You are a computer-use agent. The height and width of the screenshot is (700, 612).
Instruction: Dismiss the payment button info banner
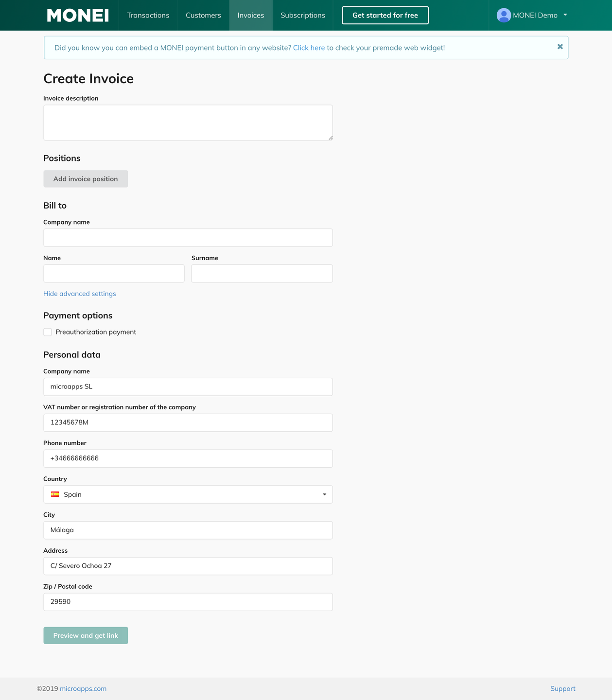click(560, 47)
